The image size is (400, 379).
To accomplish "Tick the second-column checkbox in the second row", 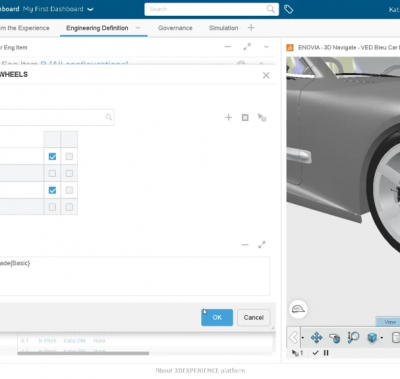I will click(69, 173).
